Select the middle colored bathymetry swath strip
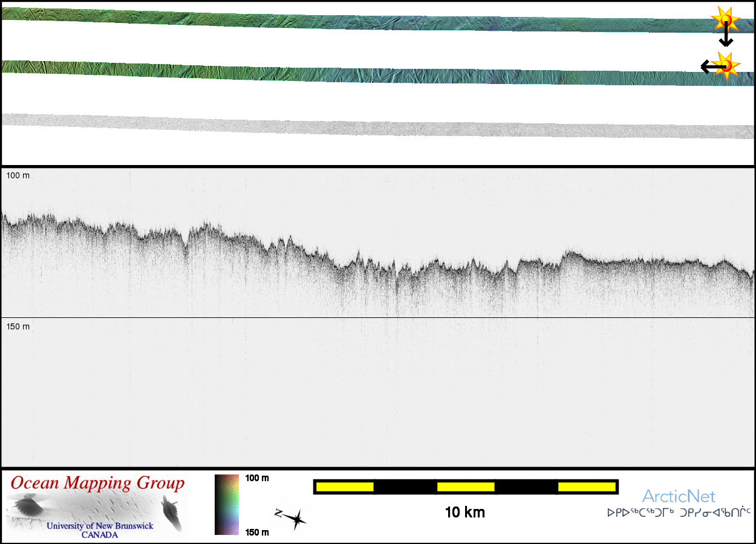 click(x=363, y=73)
